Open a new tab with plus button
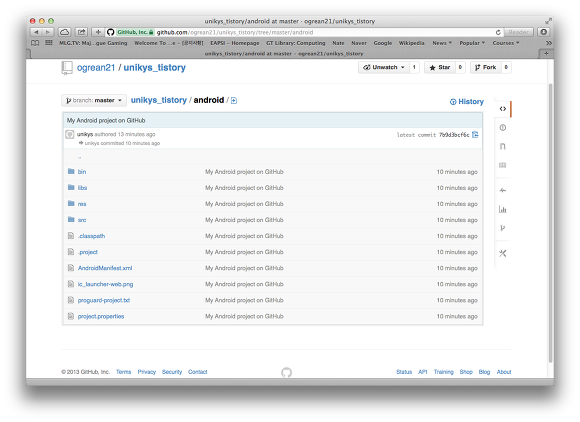The height and width of the screenshot is (422, 580). pos(546,54)
